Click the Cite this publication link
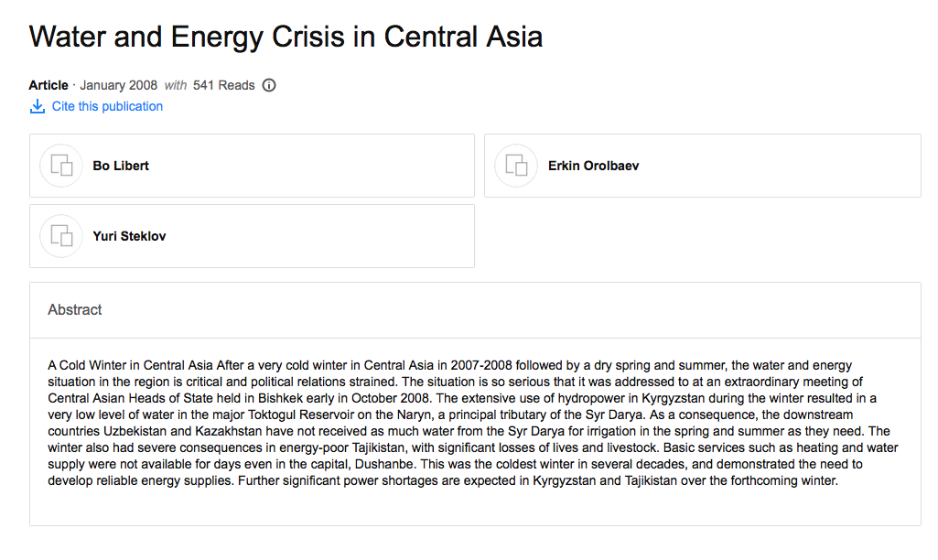This screenshot has width=938, height=560. pos(107,106)
